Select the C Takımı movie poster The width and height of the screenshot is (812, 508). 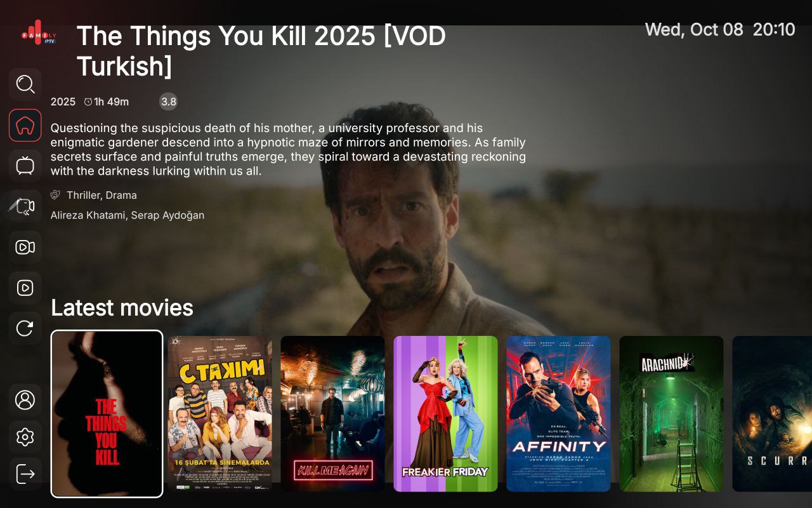(x=220, y=414)
